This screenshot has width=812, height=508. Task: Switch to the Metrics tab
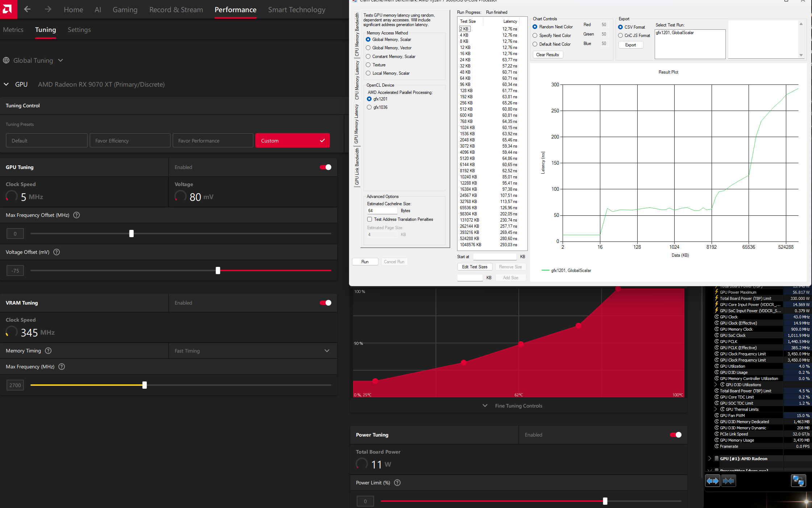click(13, 30)
